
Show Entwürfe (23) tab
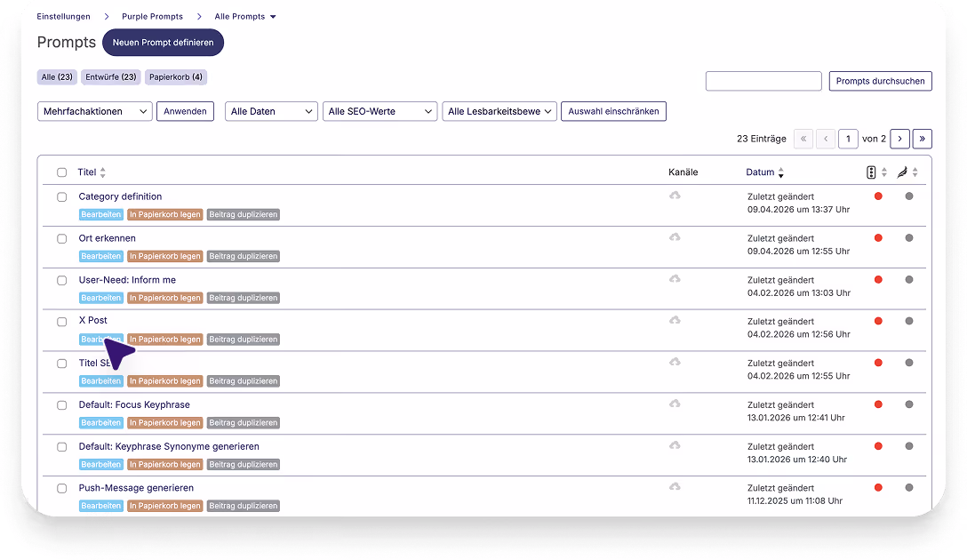111,77
